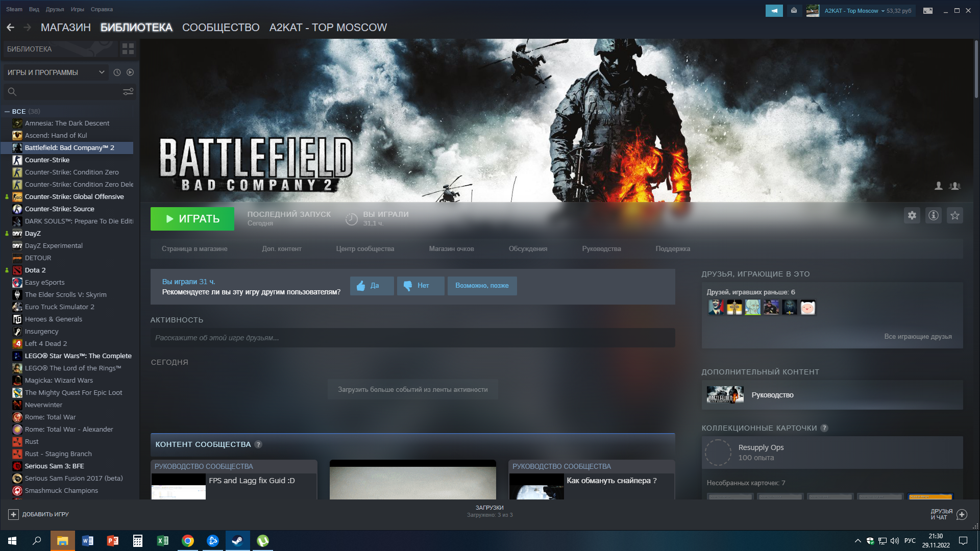Open the Resupply Ops badge
This screenshot has height=551, width=980.
[832, 453]
